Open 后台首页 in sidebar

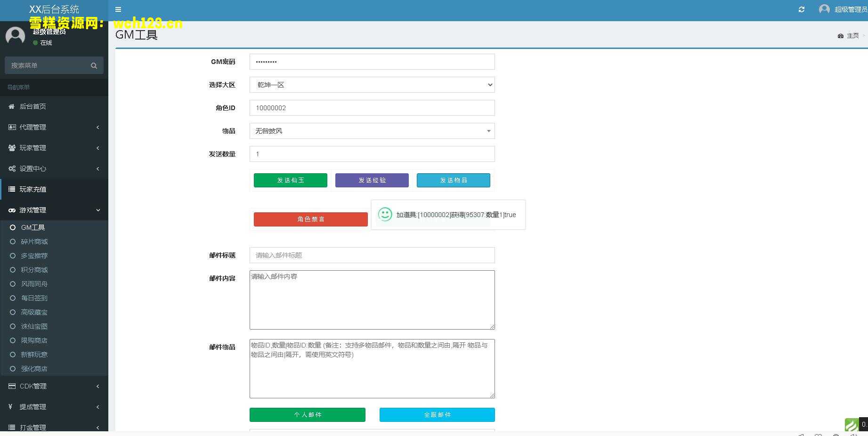click(54, 106)
